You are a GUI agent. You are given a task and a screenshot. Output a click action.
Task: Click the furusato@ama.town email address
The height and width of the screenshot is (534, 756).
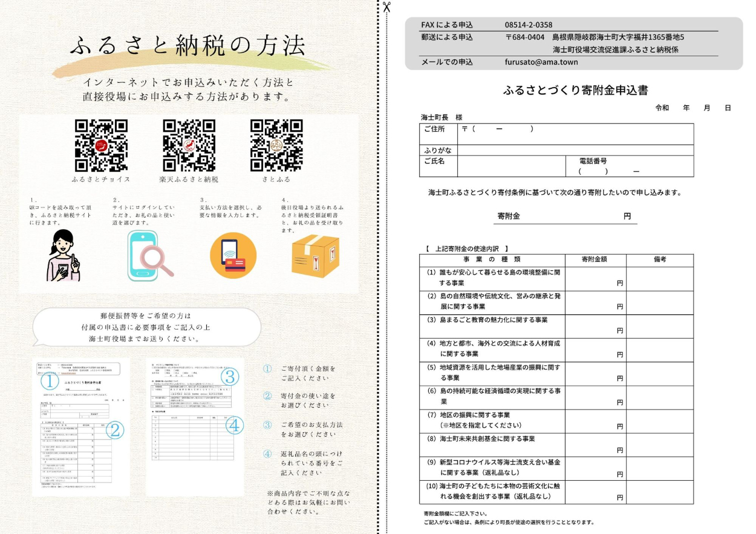pyautogui.click(x=541, y=62)
